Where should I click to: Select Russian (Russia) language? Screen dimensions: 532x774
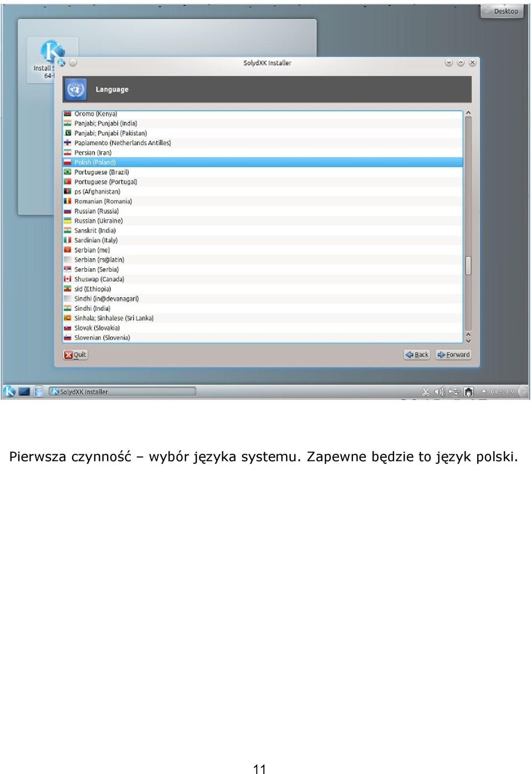coord(263,211)
